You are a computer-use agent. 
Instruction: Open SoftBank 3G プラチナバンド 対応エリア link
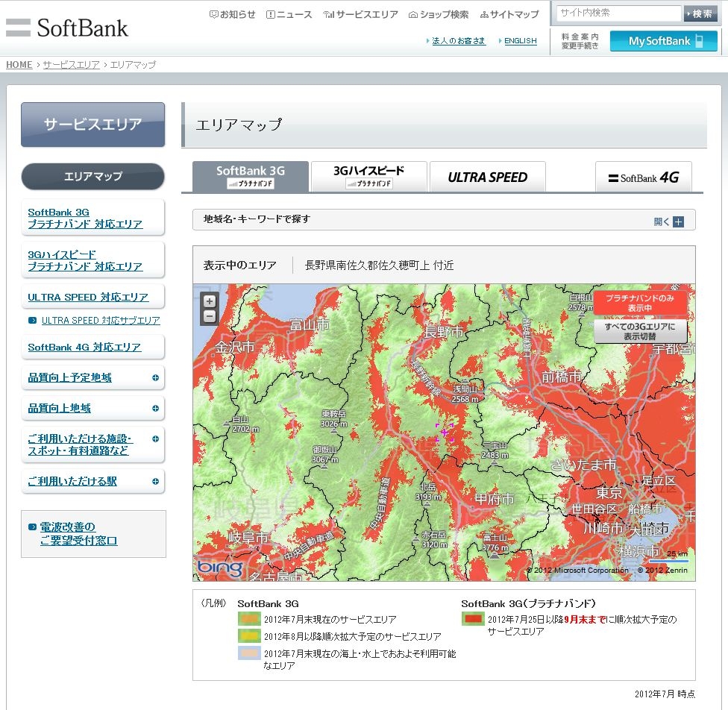[x=85, y=219]
